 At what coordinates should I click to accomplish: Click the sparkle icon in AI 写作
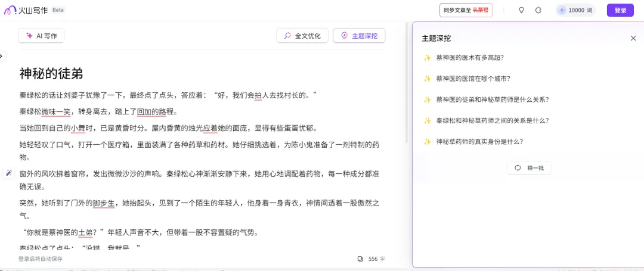click(x=29, y=36)
